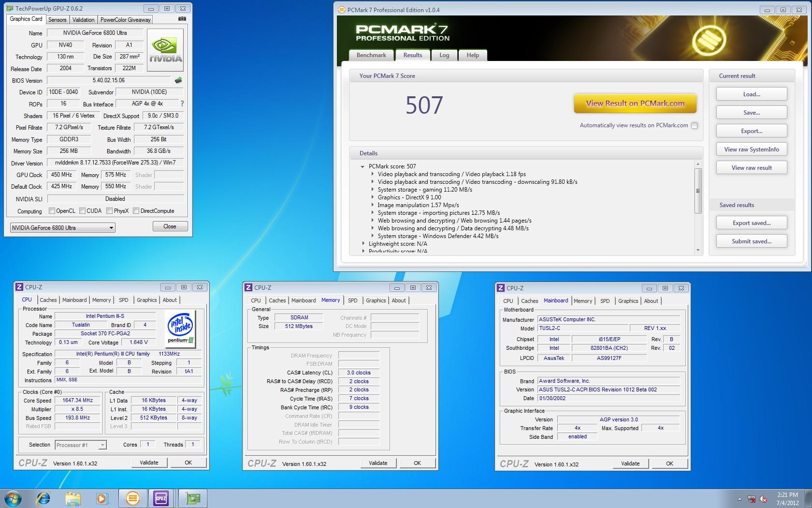Toggle the DirectCompute checkbox
The image size is (812, 508).
pyautogui.click(x=136, y=211)
